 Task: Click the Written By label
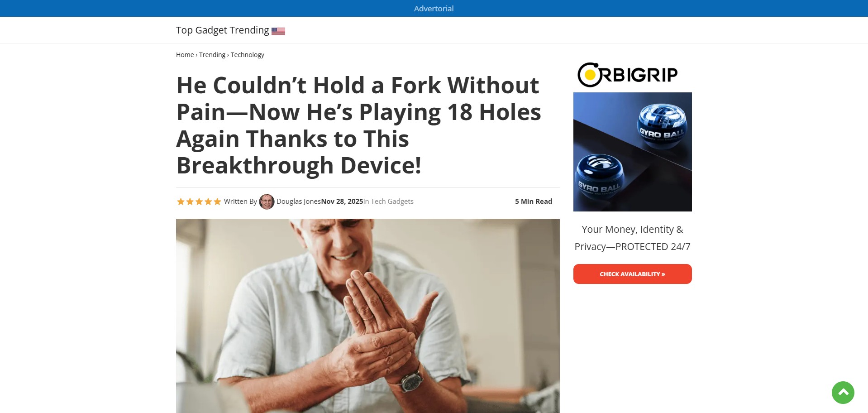pyautogui.click(x=240, y=202)
